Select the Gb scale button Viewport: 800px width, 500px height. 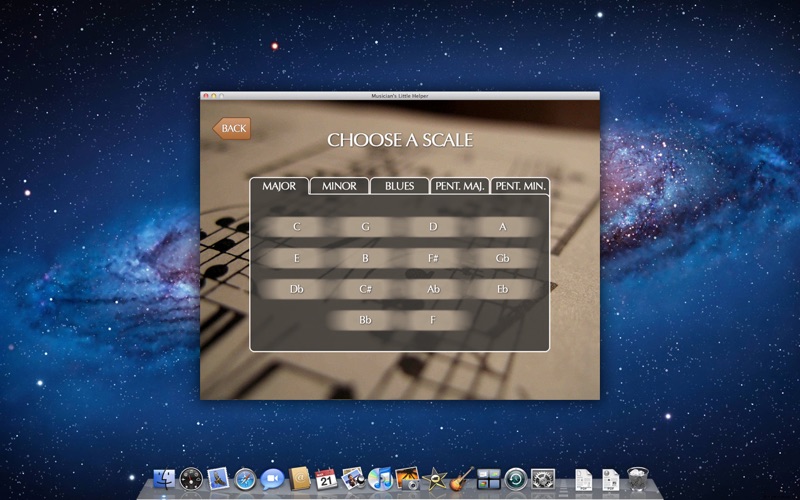coord(503,258)
